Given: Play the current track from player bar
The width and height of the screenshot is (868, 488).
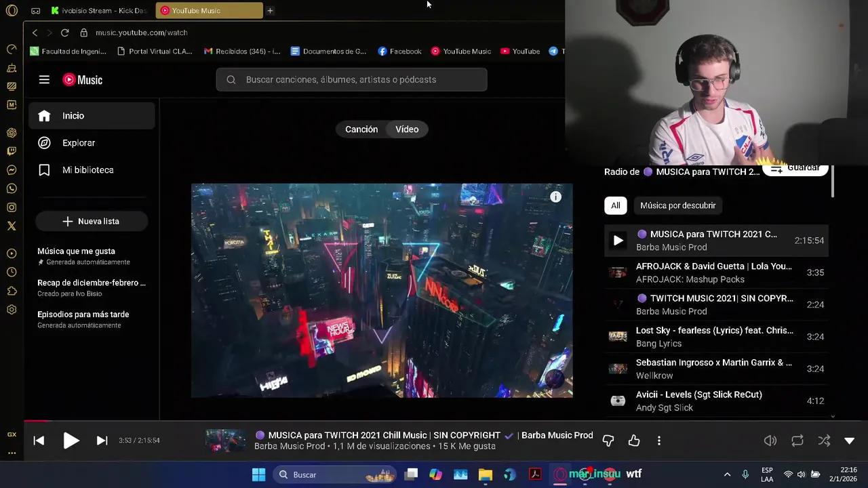Looking at the screenshot, I should [71, 441].
